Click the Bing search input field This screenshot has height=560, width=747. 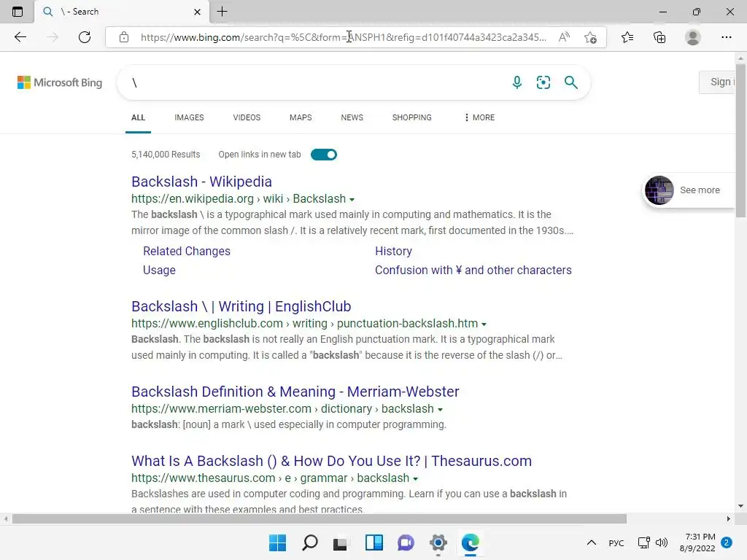tap(314, 82)
